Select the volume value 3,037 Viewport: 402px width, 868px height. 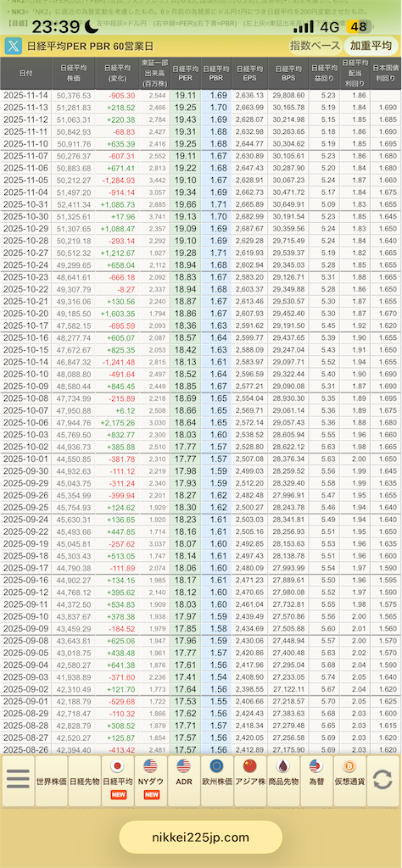point(157,543)
